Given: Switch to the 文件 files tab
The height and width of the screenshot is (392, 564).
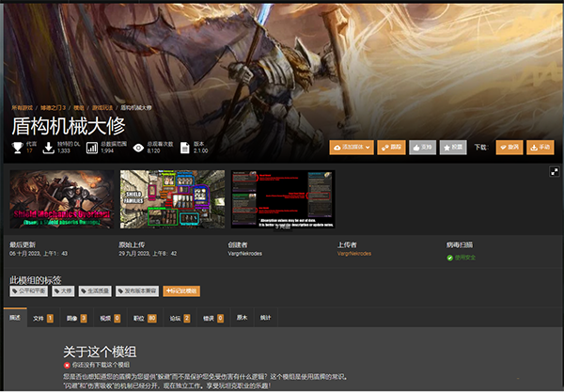Looking at the screenshot, I should click(43, 319).
